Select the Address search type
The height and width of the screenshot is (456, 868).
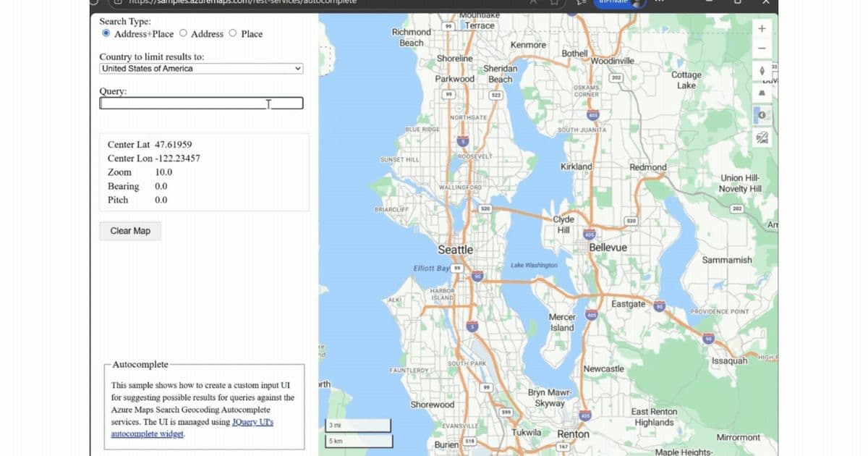point(183,33)
